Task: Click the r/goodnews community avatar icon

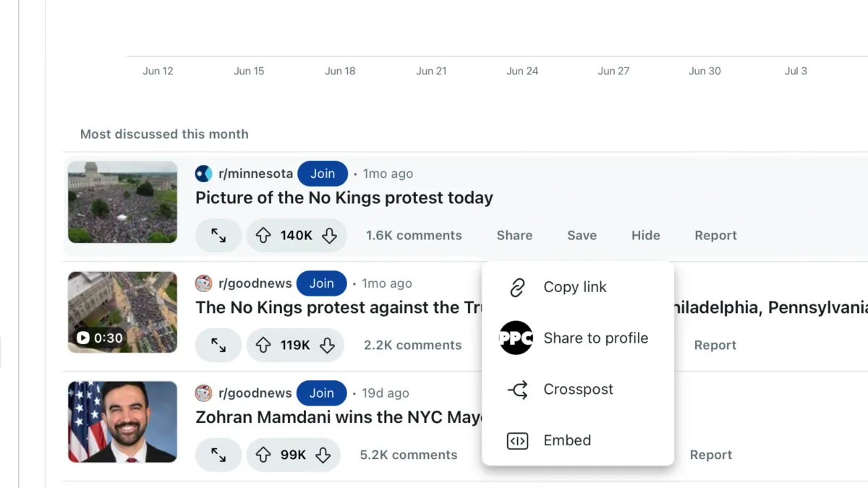Action: click(203, 283)
